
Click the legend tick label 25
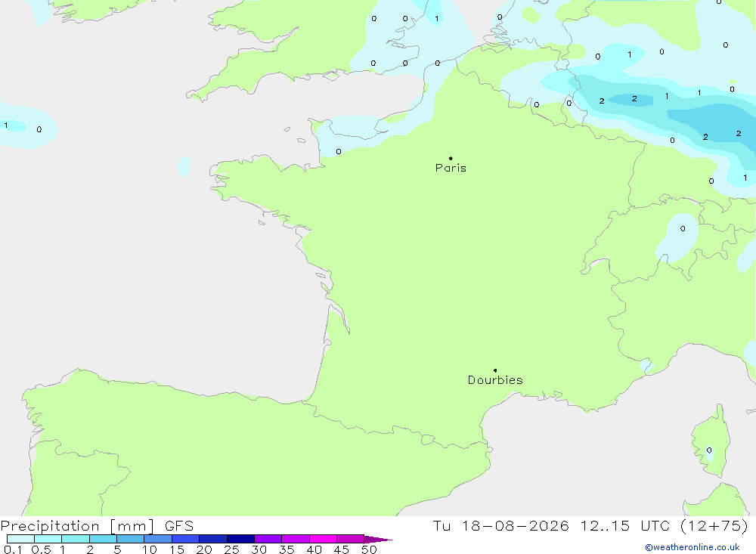(x=232, y=549)
